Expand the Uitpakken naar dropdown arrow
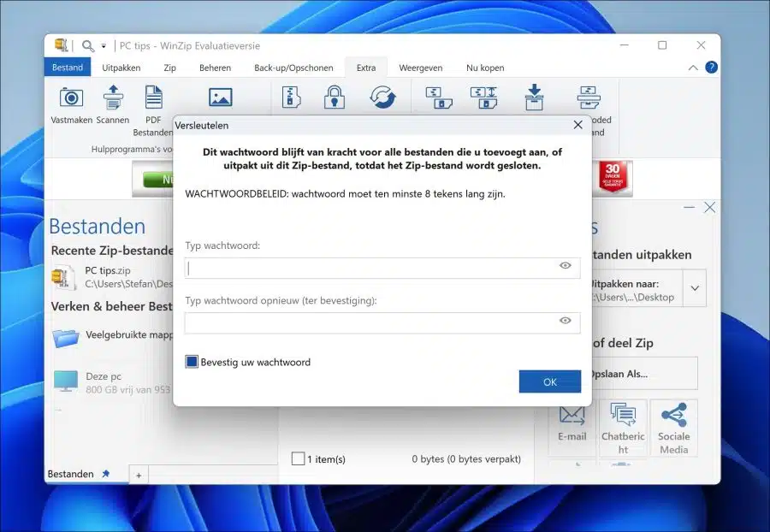770x532 pixels. (x=695, y=288)
